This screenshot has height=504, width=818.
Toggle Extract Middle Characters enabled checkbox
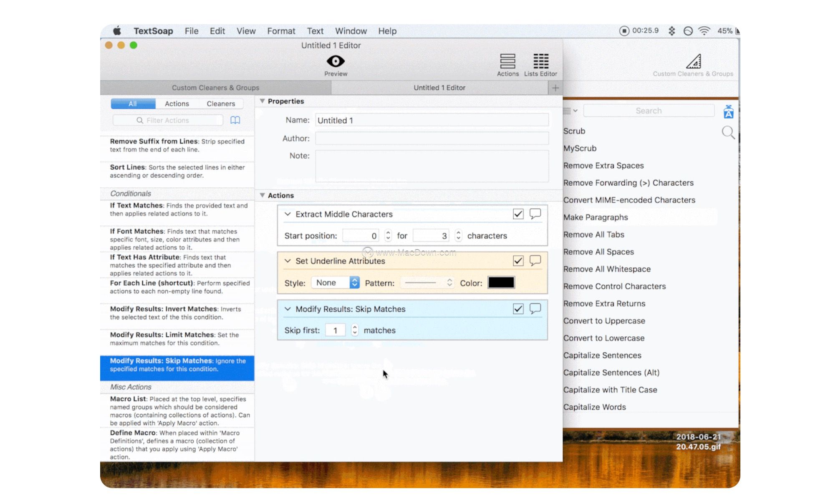pyautogui.click(x=518, y=214)
